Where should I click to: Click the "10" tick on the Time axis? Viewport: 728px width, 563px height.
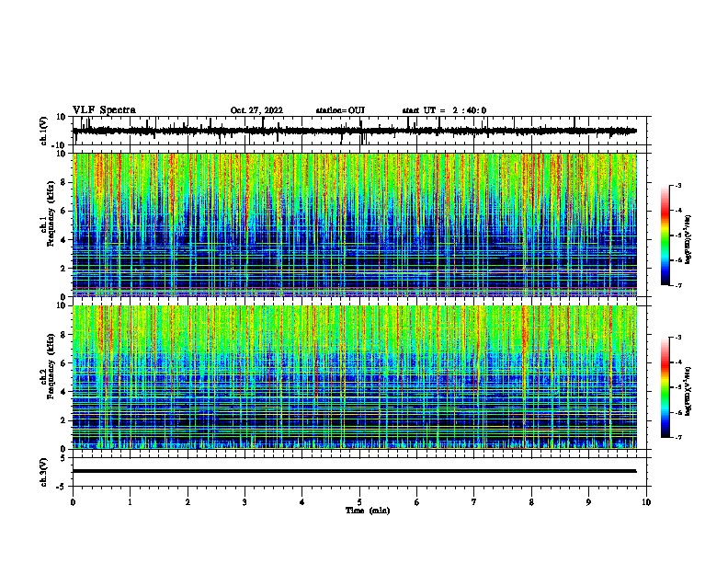pos(646,502)
